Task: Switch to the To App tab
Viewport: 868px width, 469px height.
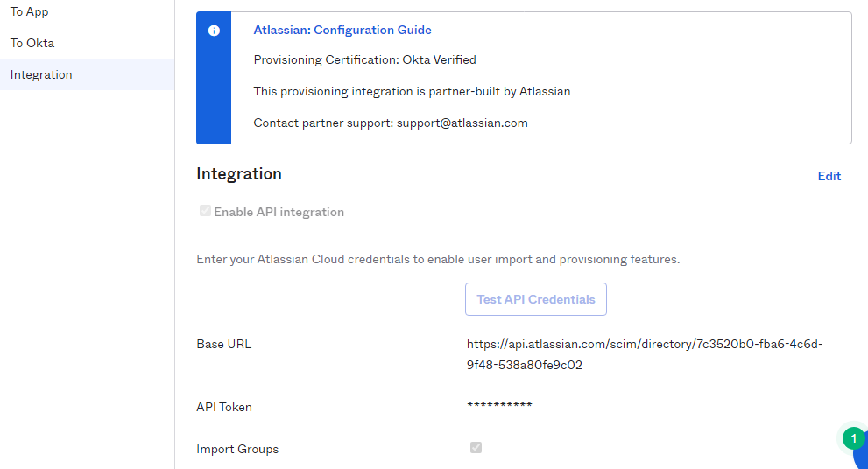Action: pyautogui.click(x=30, y=12)
